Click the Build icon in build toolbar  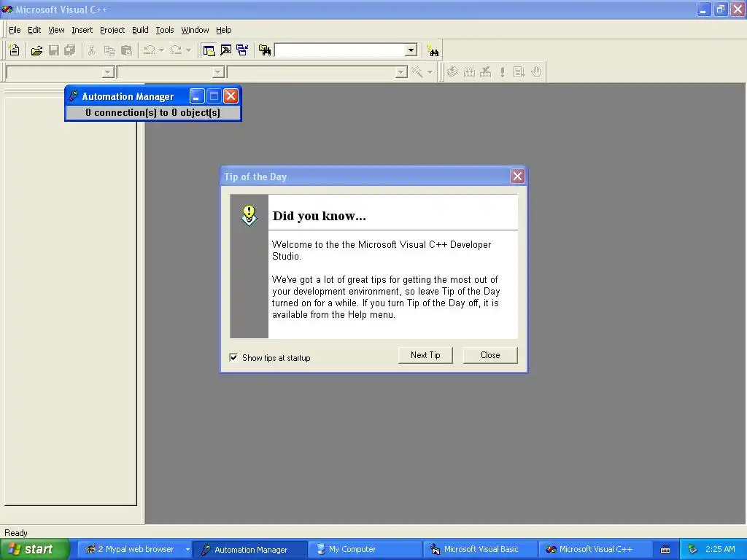[x=469, y=72]
